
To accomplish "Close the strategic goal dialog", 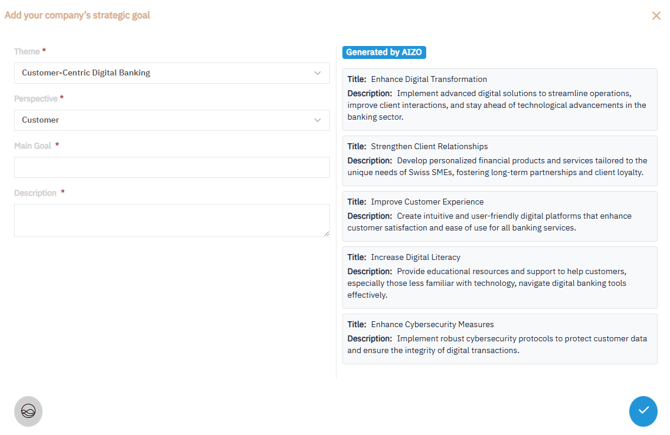I will 656,16.
